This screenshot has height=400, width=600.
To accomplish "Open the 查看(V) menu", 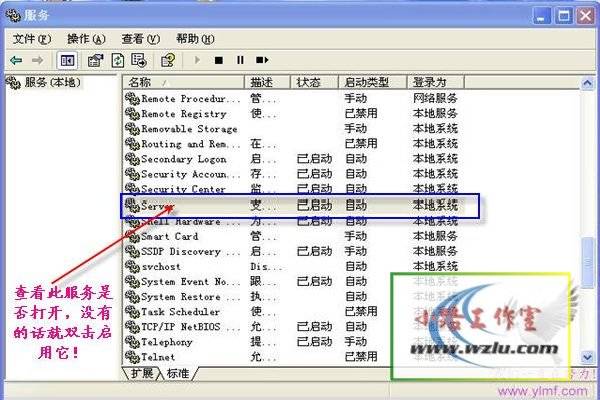I will (x=139, y=39).
